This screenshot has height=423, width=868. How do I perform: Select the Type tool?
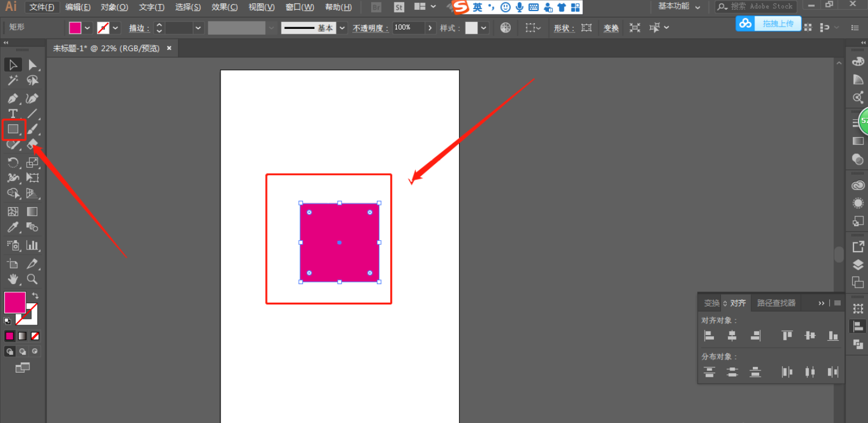click(13, 114)
